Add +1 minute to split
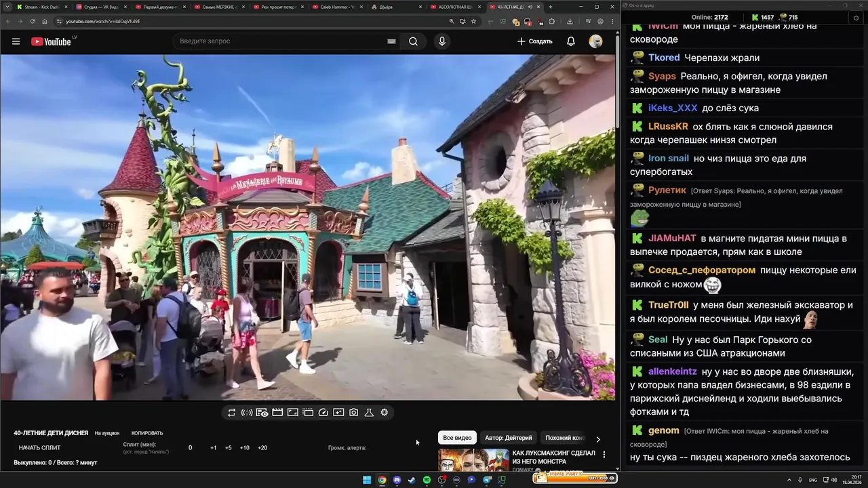Screen dimensions: 868x488 (x=214, y=448)
